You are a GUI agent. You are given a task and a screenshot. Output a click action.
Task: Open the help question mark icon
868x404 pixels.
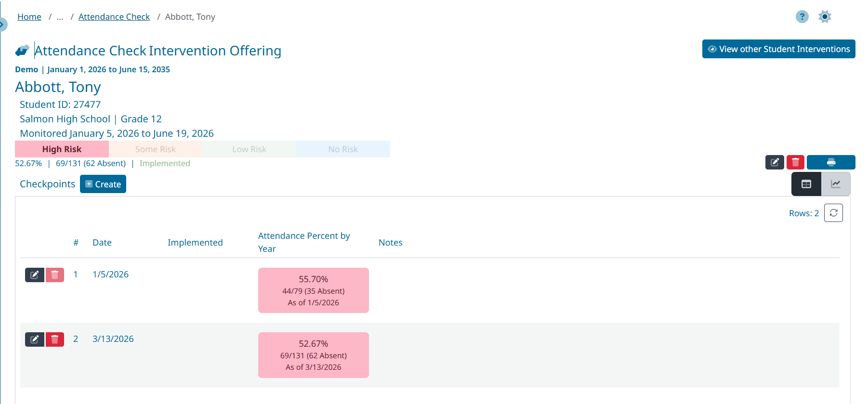point(802,17)
